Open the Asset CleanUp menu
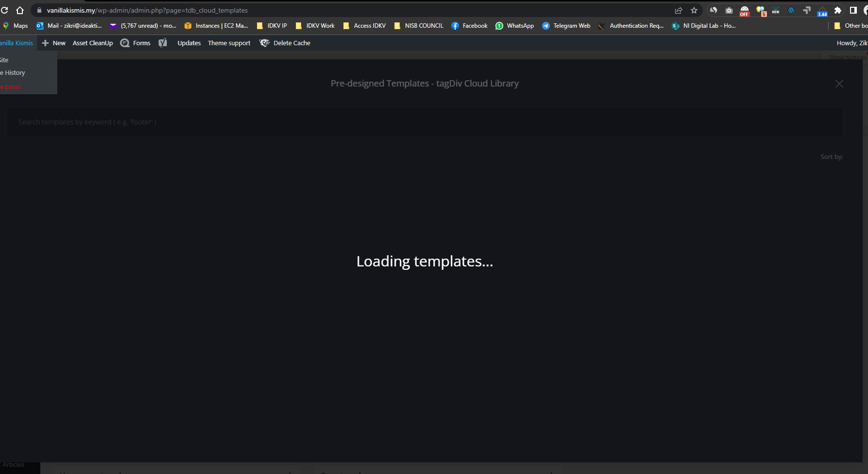 (x=93, y=43)
